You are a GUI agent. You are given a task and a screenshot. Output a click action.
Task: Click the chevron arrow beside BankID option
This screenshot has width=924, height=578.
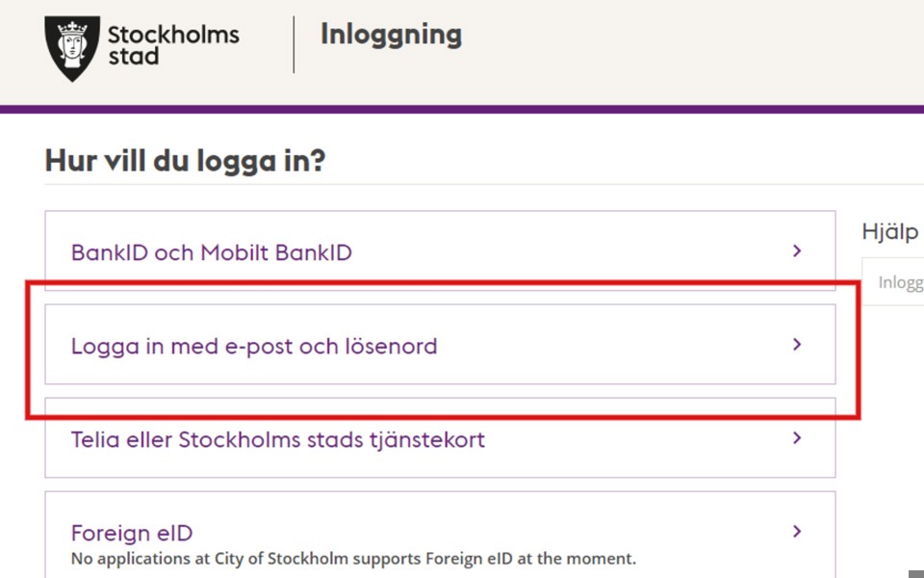pyautogui.click(x=797, y=251)
